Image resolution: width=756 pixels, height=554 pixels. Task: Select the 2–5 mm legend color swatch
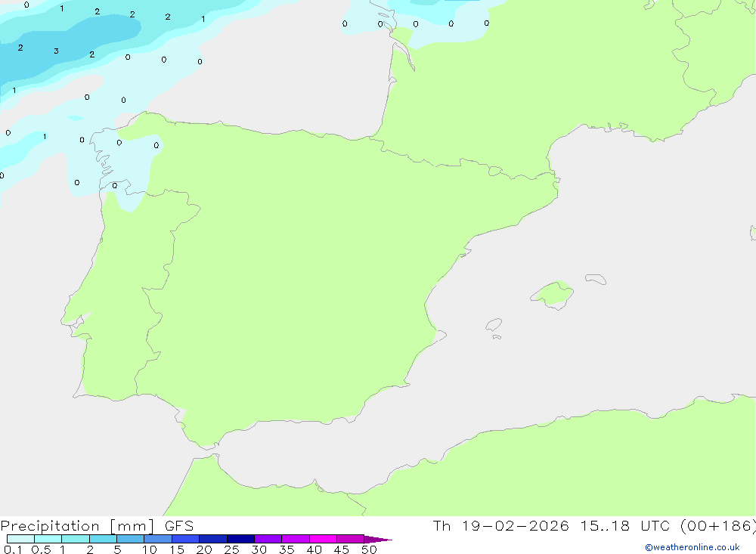pos(103,539)
